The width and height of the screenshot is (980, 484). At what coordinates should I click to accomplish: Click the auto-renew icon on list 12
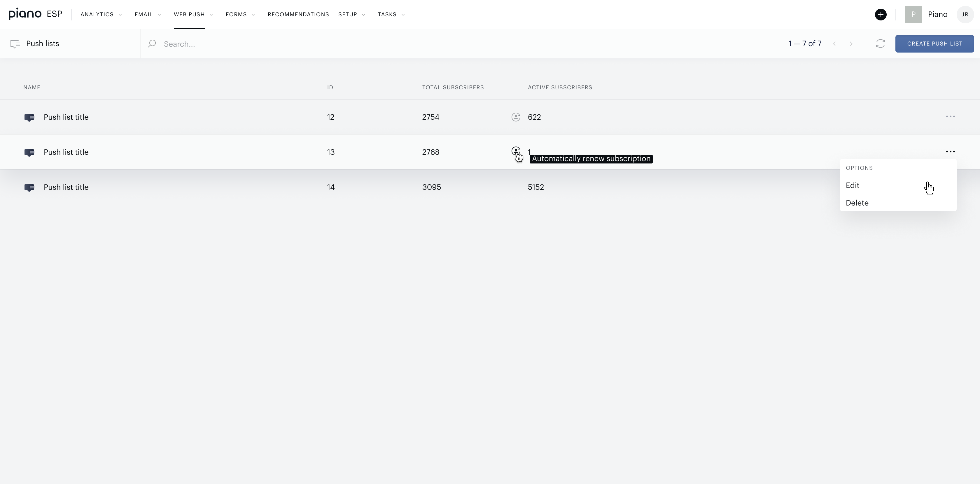tap(515, 117)
